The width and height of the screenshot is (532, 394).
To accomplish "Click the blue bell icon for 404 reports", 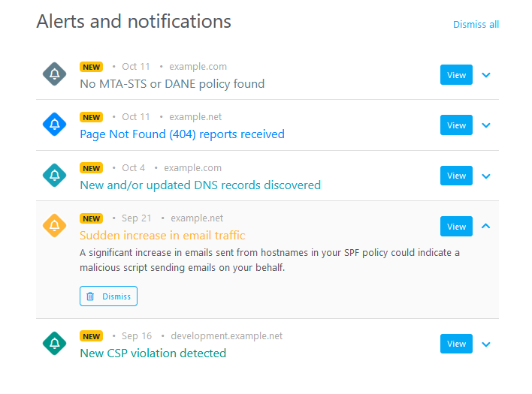I will [55, 125].
